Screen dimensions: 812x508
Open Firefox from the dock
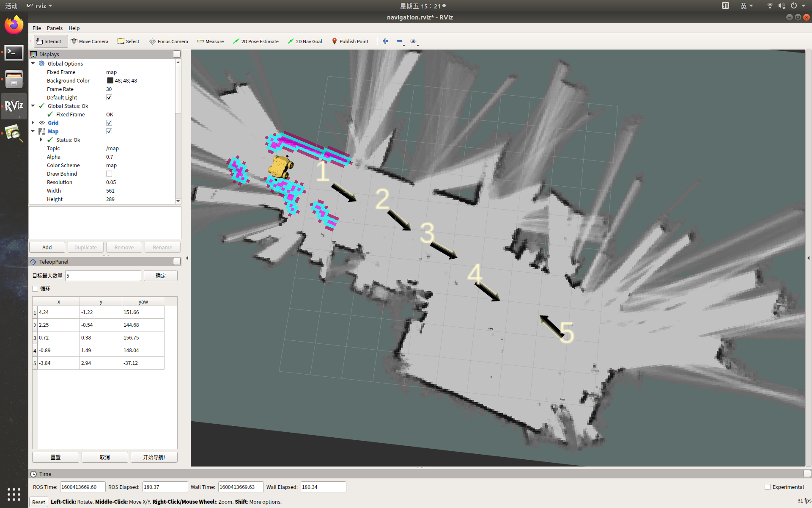pos(14,25)
